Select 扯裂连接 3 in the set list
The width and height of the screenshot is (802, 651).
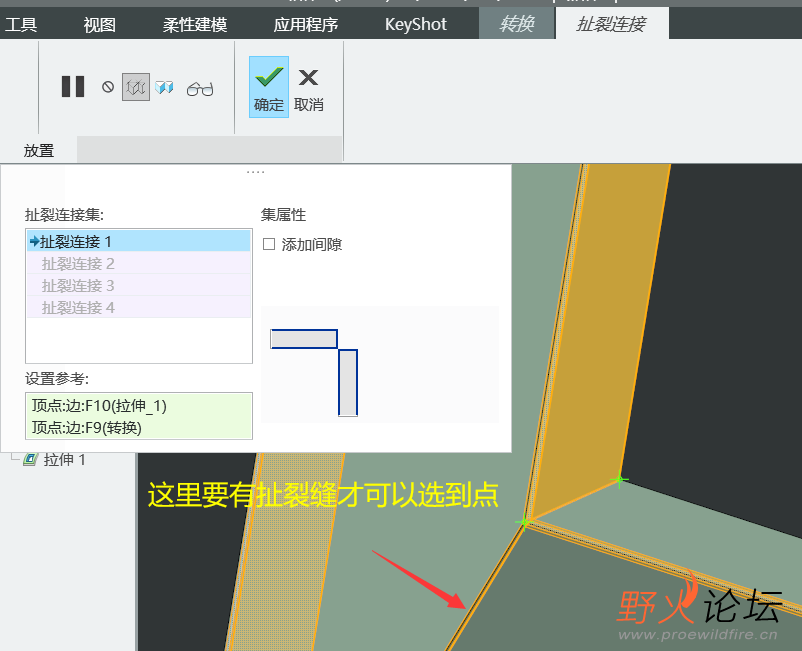[x=139, y=285]
